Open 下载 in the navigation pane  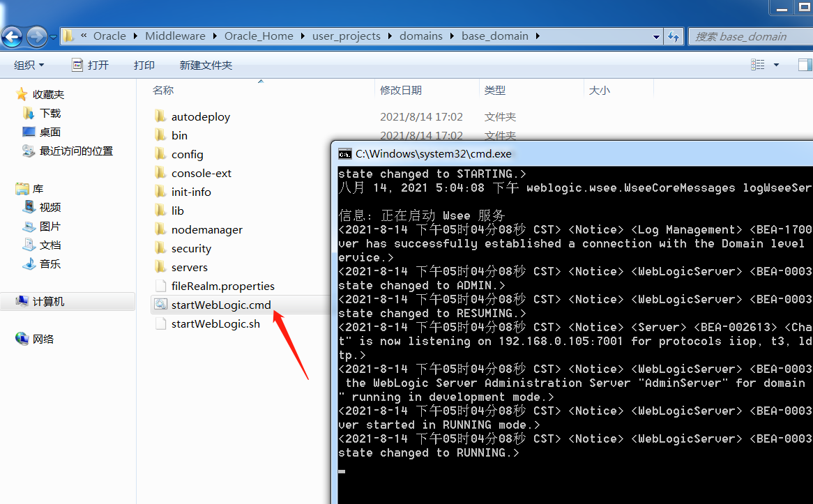(x=43, y=113)
